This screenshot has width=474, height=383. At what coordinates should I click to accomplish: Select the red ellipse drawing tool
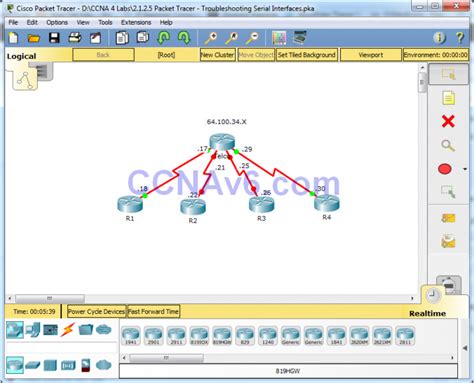click(x=445, y=169)
